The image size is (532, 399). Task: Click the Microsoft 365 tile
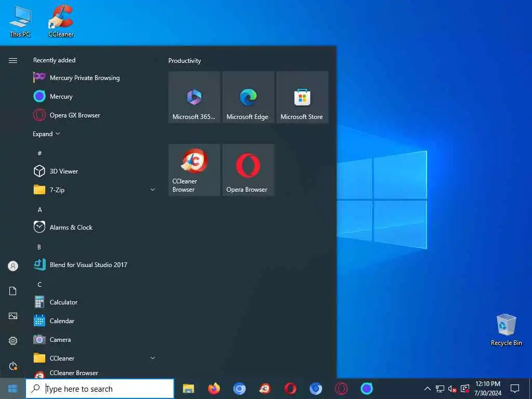coord(194,97)
